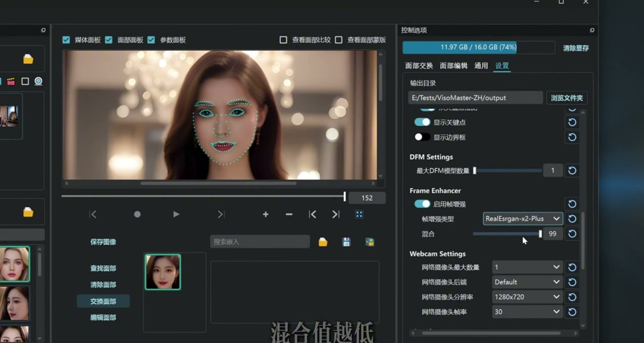Reset the 混合 blend value
644x343 pixels.
coord(572,233)
